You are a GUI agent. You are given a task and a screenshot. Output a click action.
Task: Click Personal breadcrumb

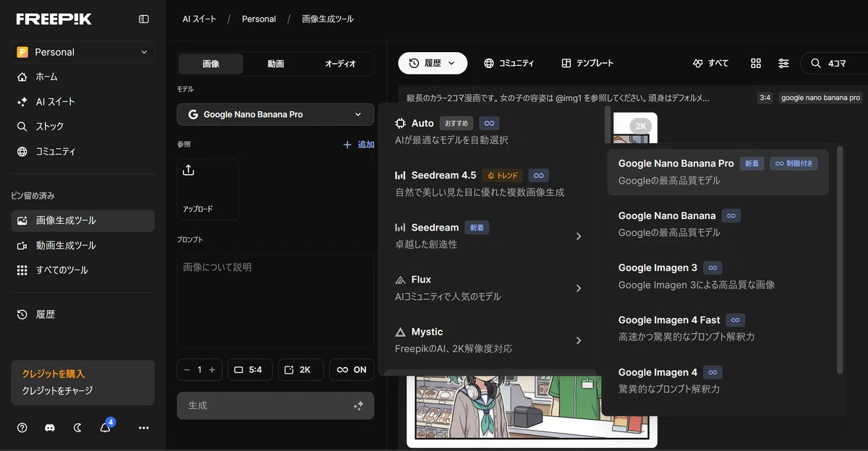[x=259, y=19]
